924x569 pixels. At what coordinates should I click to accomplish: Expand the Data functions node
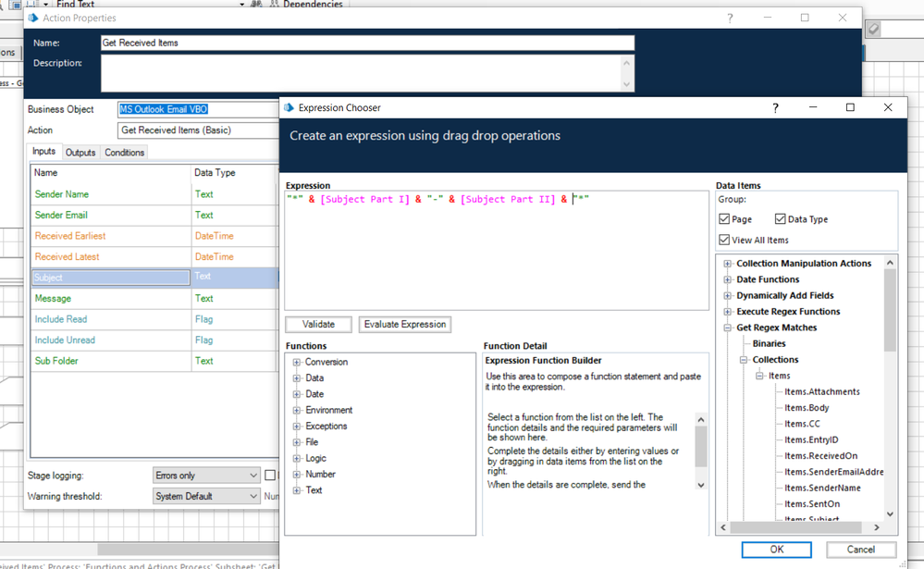pos(296,378)
